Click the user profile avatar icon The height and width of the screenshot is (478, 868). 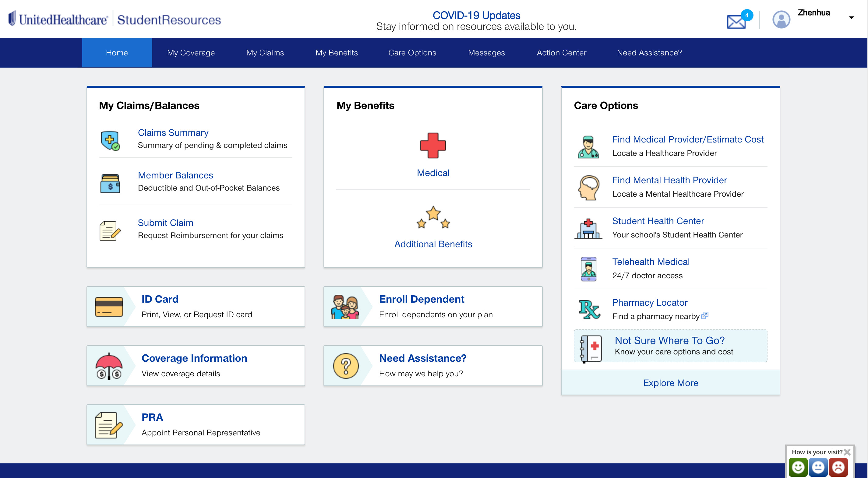pos(781,19)
